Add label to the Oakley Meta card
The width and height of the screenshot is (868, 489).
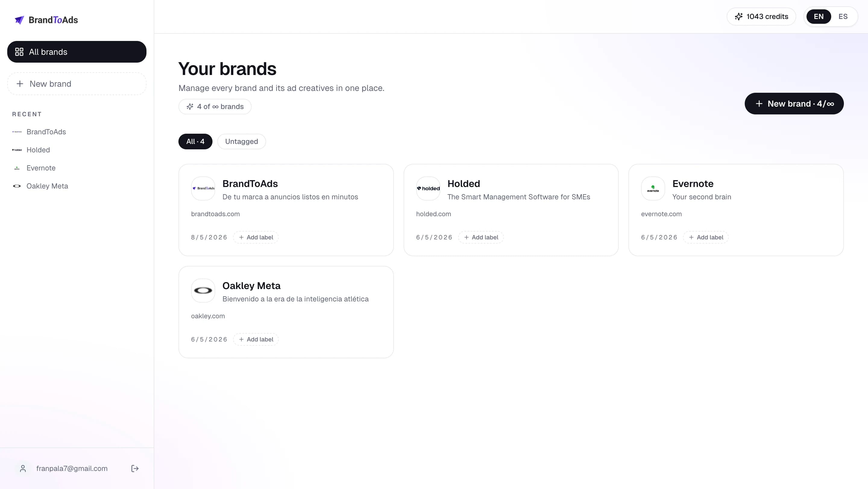256,339
